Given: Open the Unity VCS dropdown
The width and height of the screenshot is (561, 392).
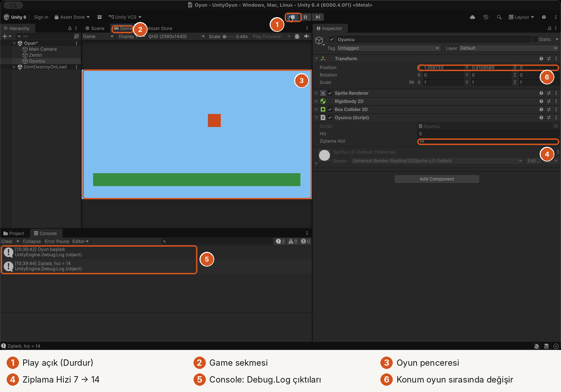Looking at the screenshot, I should [x=125, y=17].
